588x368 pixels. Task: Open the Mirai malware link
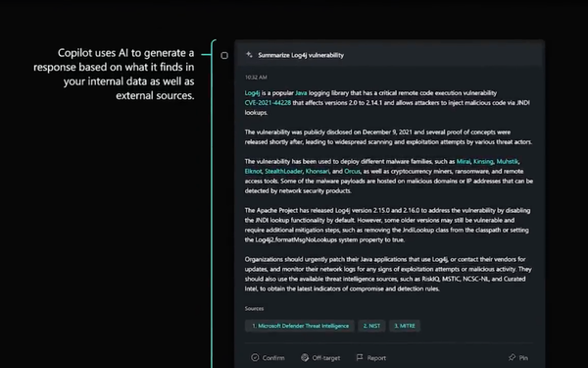[464, 162]
